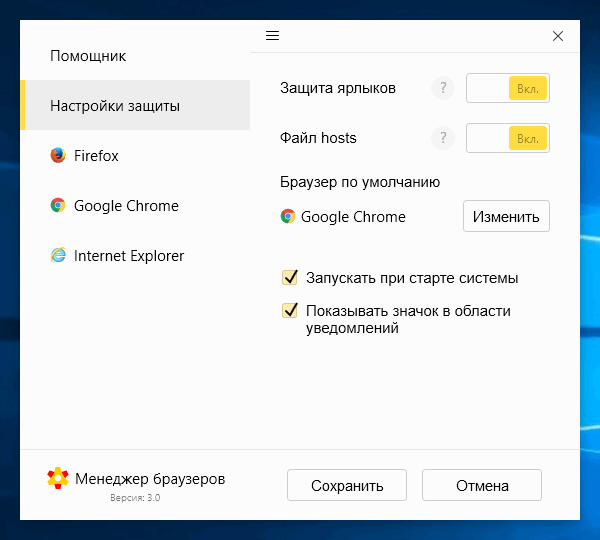This screenshot has height=540, width=600.
Task: Close the Менеджер браузеров window
Action: coord(558,37)
